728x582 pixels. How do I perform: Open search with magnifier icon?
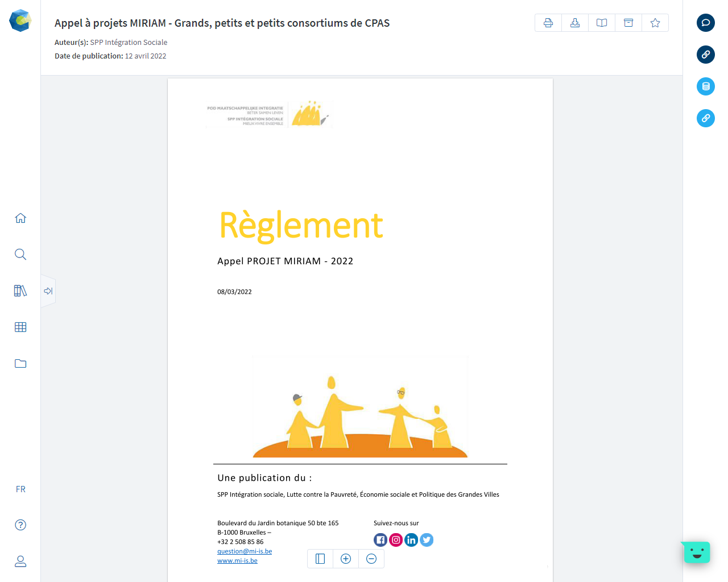pos(20,254)
